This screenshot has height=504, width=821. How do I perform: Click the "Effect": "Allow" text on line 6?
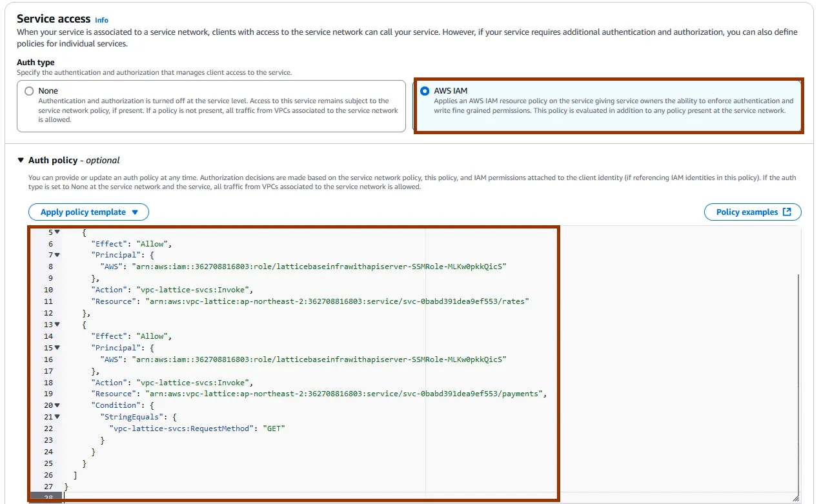pyautogui.click(x=132, y=244)
